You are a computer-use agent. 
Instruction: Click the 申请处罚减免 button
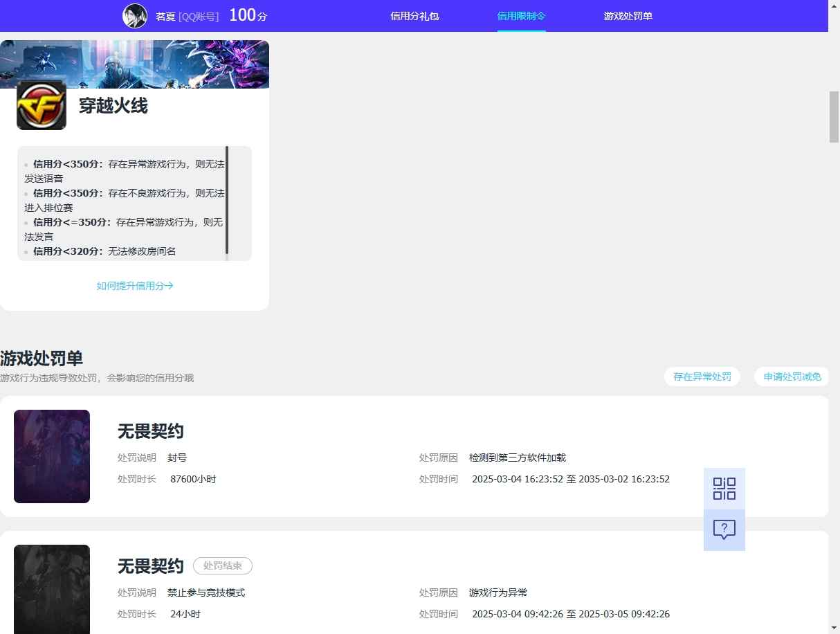pyautogui.click(x=792, y=377)
